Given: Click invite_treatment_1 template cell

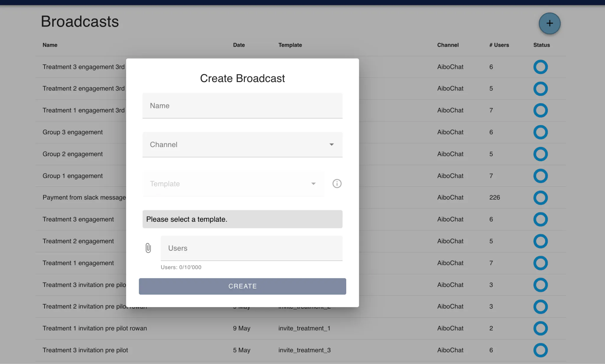Looking at the screenshot, I should [304, 328].
